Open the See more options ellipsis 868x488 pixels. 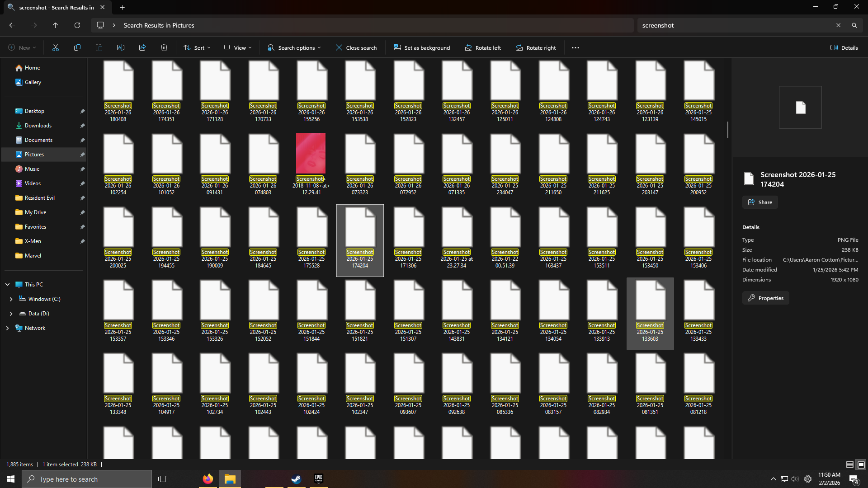tap(575, 47)
